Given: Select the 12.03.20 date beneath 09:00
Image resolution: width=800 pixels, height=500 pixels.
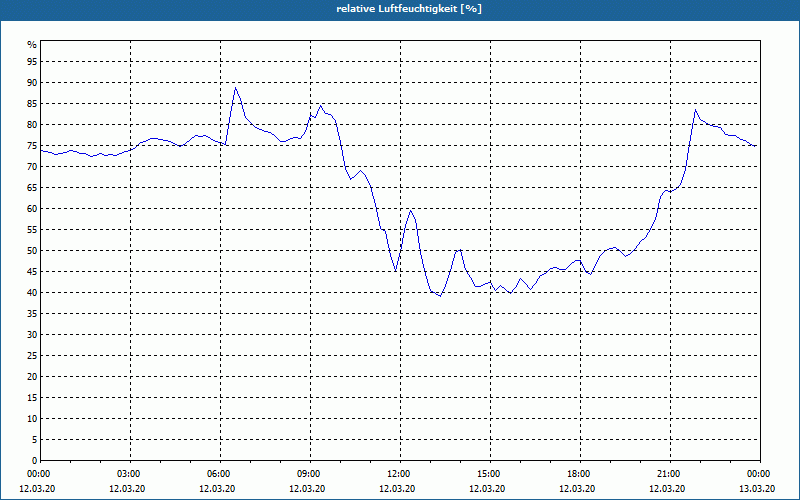Looking at the screenshot, I should click(x=307, y=489).
